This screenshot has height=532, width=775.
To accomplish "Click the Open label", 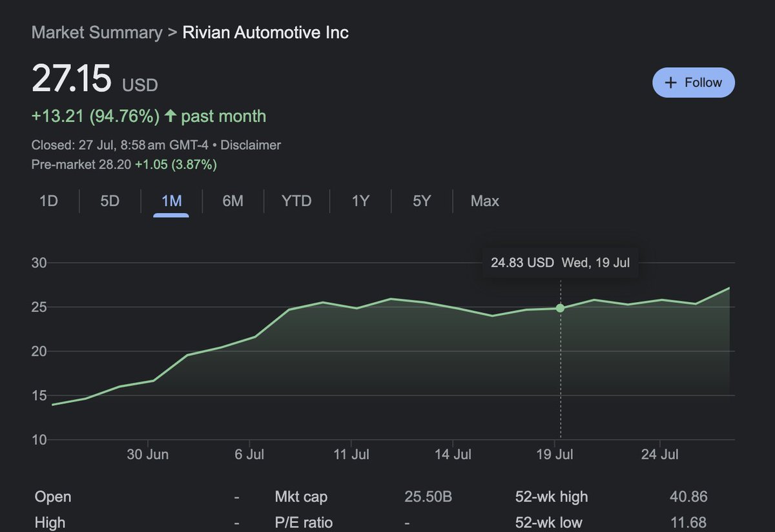I will [x=53, y=497].
